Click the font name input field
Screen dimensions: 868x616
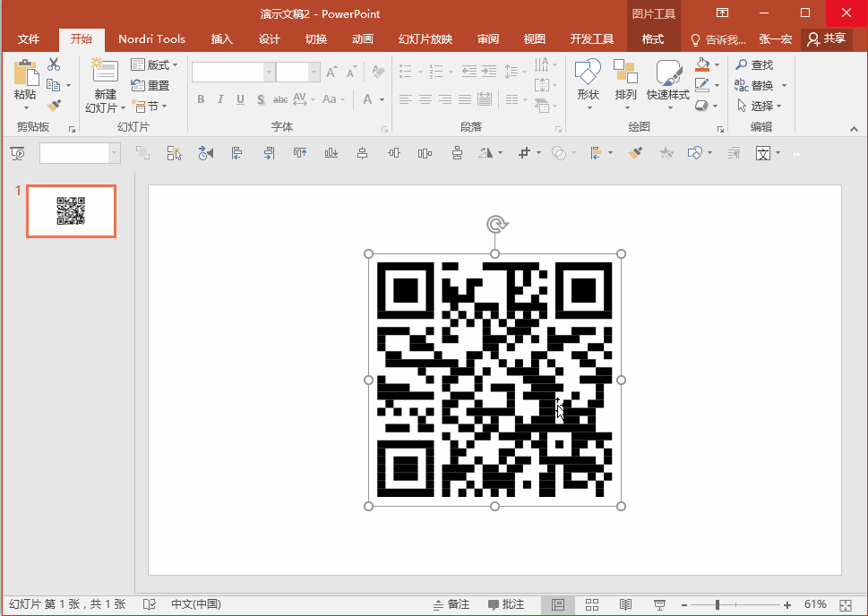(228, 72)
